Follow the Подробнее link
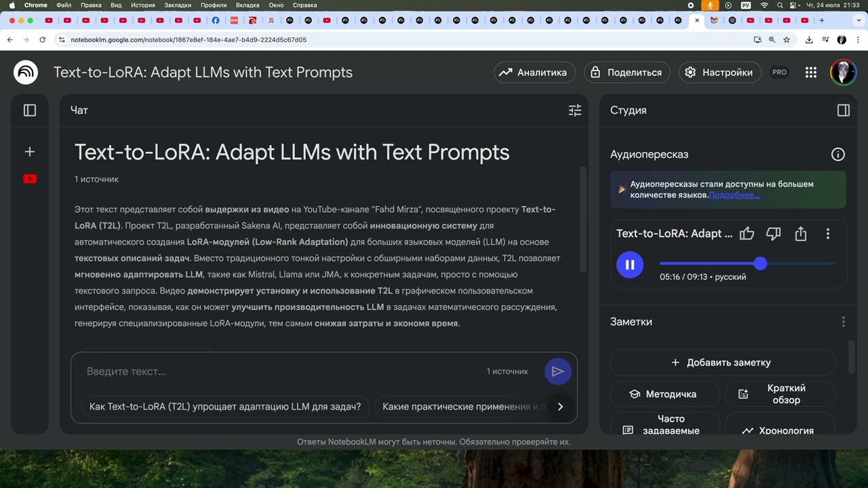 point(734,195)
